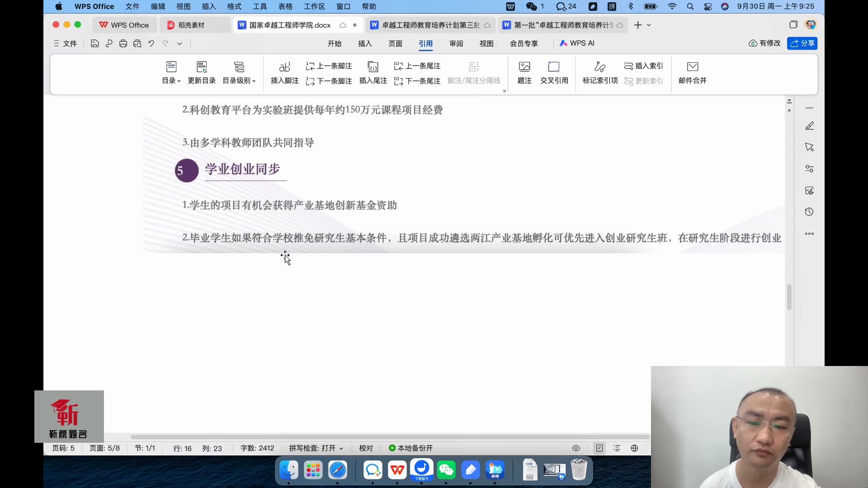Switch to page layout view in status bar
This screenshot has width=868, height=488.
(x=599, y=448)
